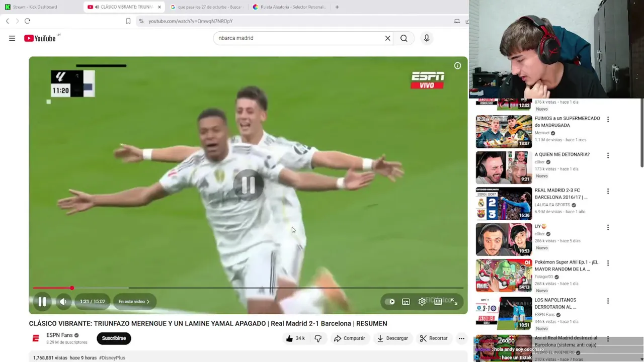The height and width of the screenshot is (362, 644).
Task: Open the ESPN Fans channel avatar
Action: click(x=36, y=338)
